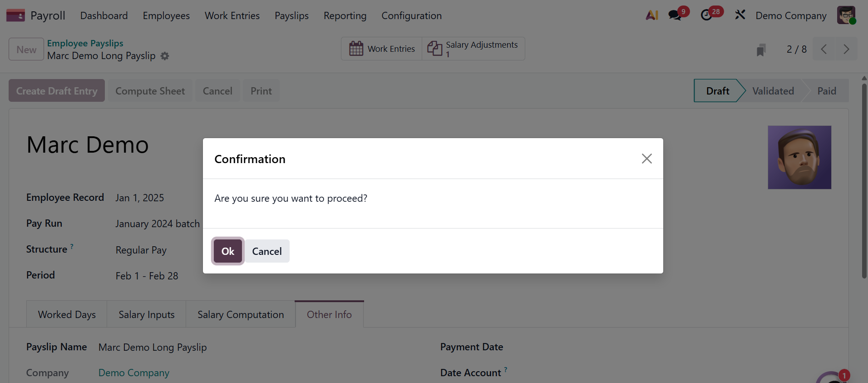Go to the next payslip record arrow
Image resolution: width=868 pixels, height=383 pixels.
(846, 49)
